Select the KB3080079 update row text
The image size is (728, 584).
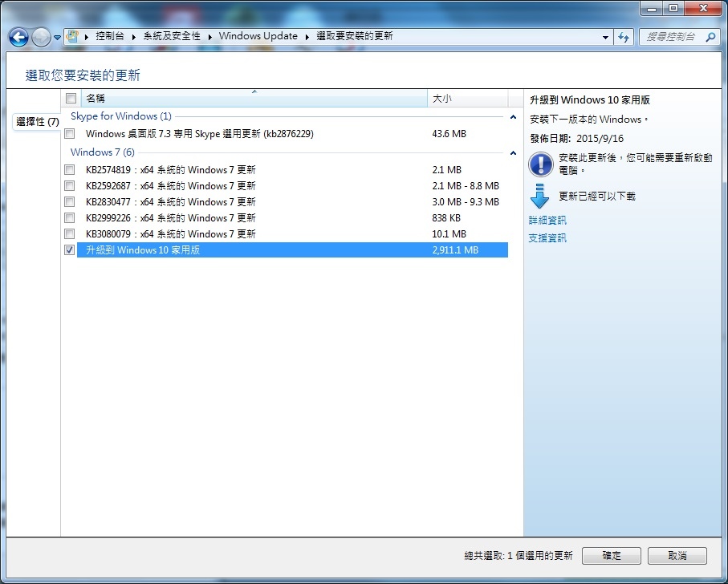tap(171, 233)
